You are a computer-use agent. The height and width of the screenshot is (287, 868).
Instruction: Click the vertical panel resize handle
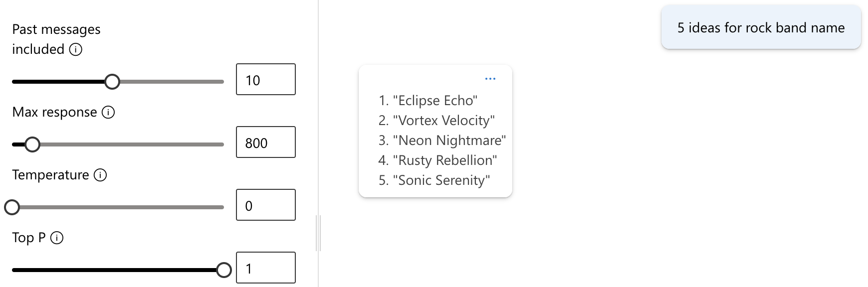(x=318, y=233)
